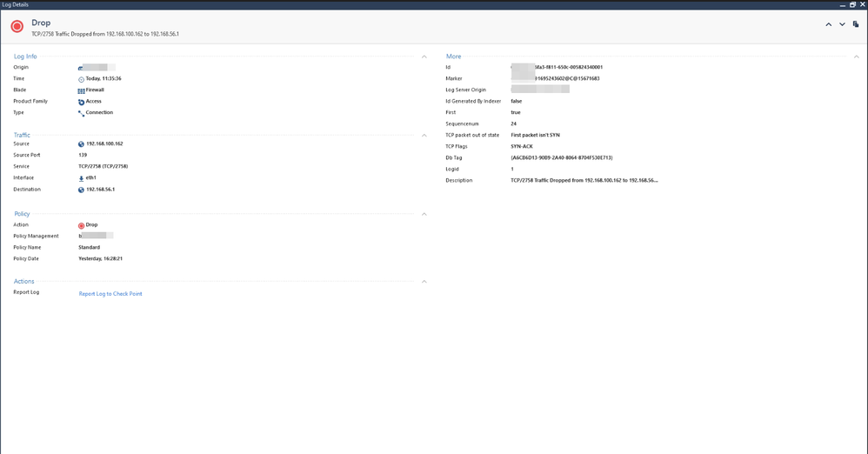Collapse the Traffic section

click(x=424, y=135)
